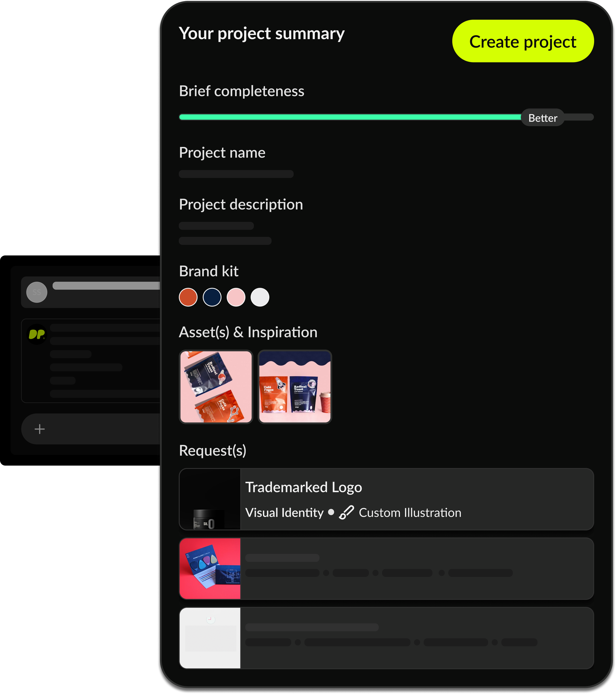Open the first coffee bags inspiration image

[216, 386]
